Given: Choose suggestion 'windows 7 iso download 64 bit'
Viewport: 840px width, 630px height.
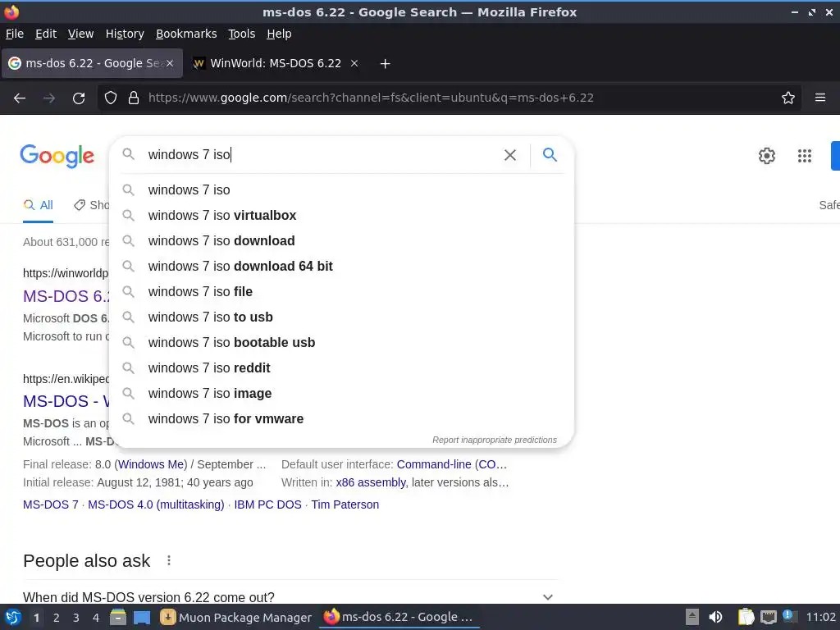Looking at the screenshot, I should coord(342,267).
